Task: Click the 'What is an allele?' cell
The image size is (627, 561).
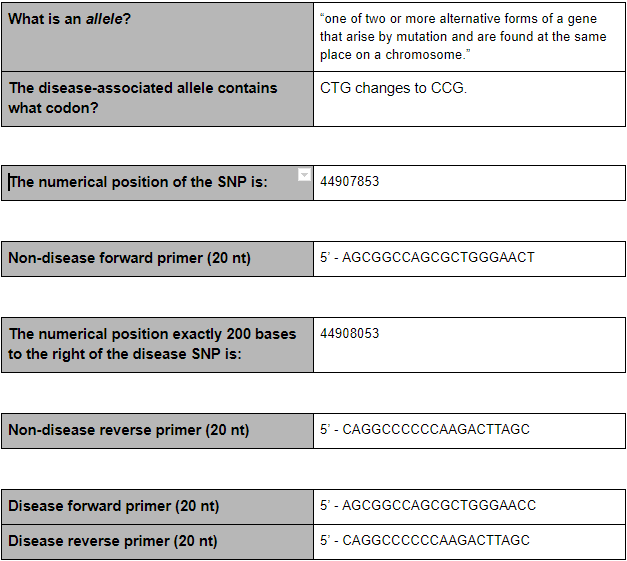Action: pos(70,19)
